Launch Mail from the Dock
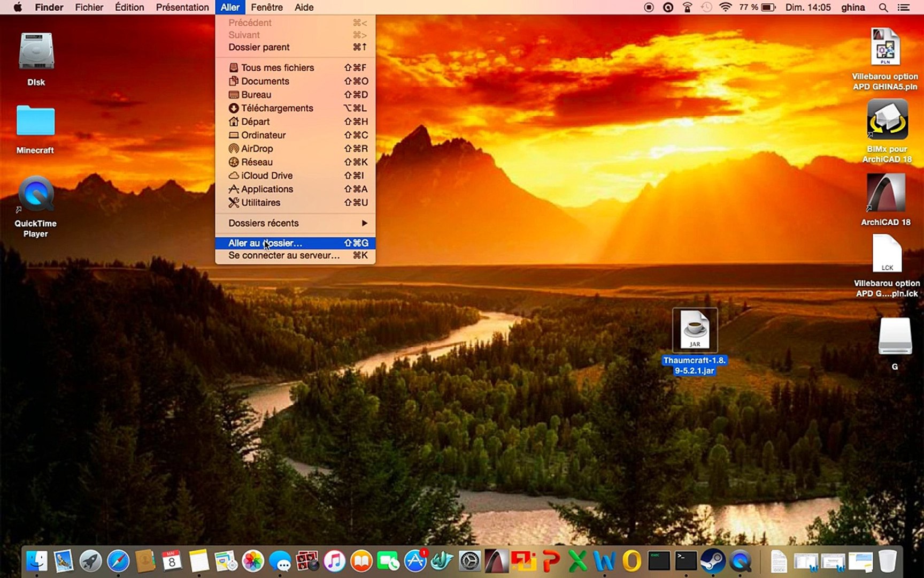 pyautogui.click(x=64, y=561)
